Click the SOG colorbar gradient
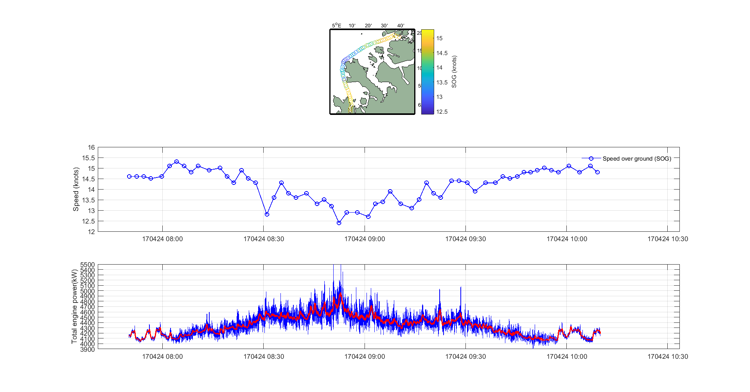The width and height of the screenshot is (750, 392). pyautogui.click(x=428, y=72)
